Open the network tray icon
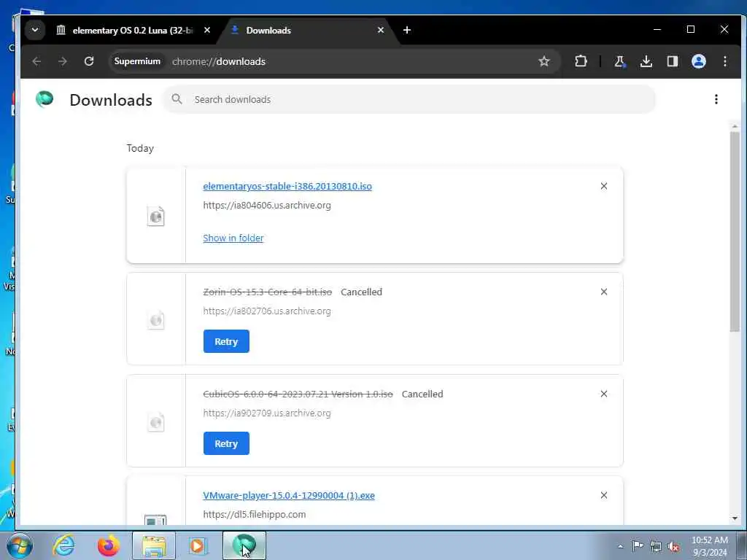Image resolution: width=747 pixels, height=560 pixels. click(656, 546)
